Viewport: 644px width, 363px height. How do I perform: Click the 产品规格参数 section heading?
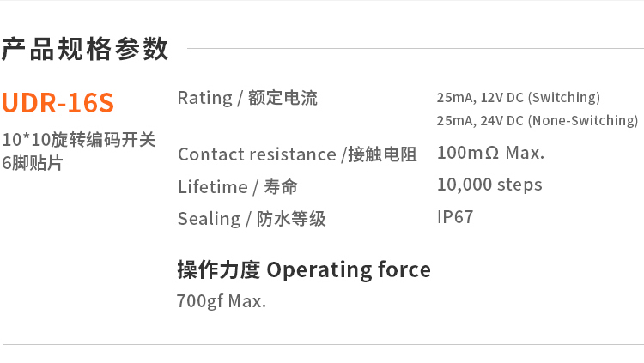pyautogui.click(x=85, y=49)
